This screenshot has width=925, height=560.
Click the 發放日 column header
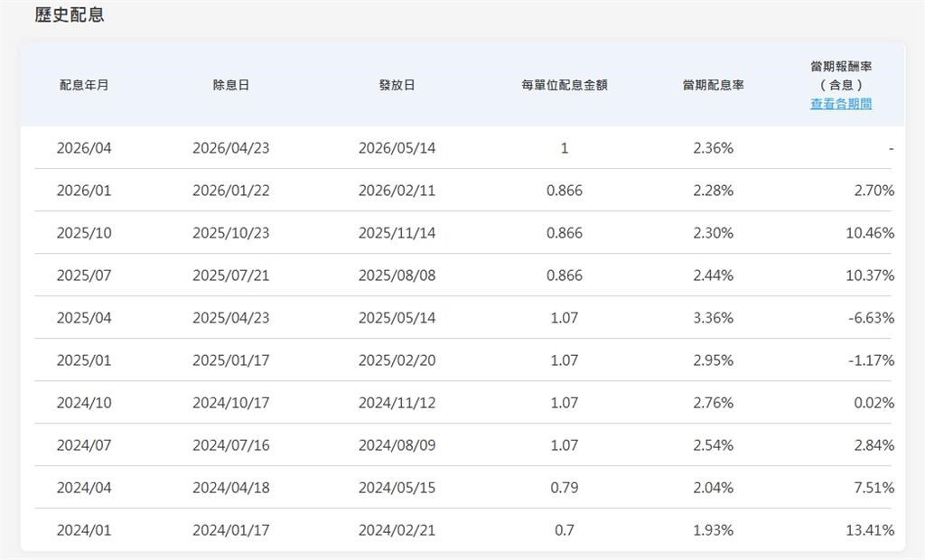397,85
